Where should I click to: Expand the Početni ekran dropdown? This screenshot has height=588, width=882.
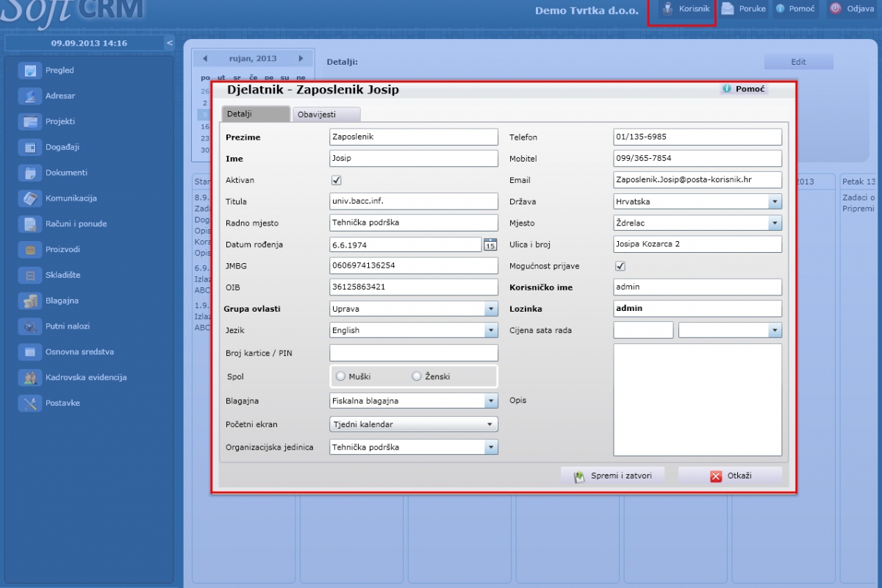(491, 425)
